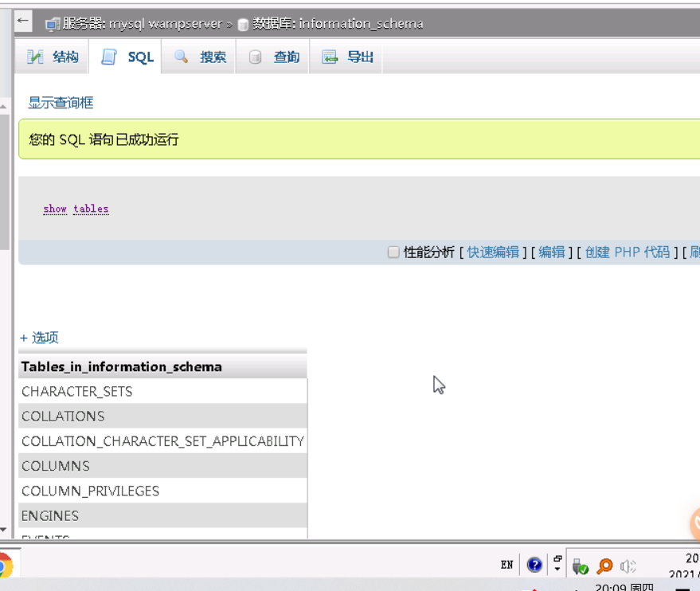This screenshot has width=700, height=591.
Task: Click the orange magnifier tray icon
Action: pyautogui.click(x=605, y=566)
